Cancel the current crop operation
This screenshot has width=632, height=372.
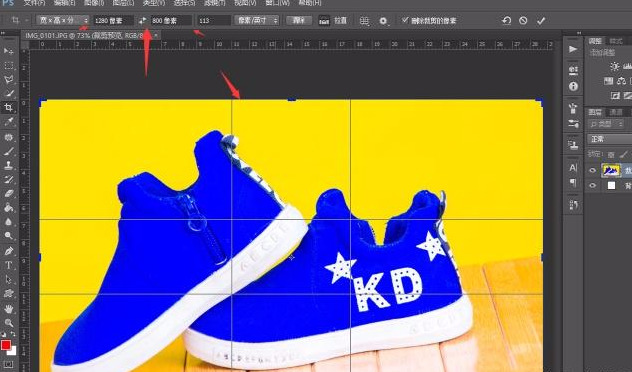tap(523, 20)
